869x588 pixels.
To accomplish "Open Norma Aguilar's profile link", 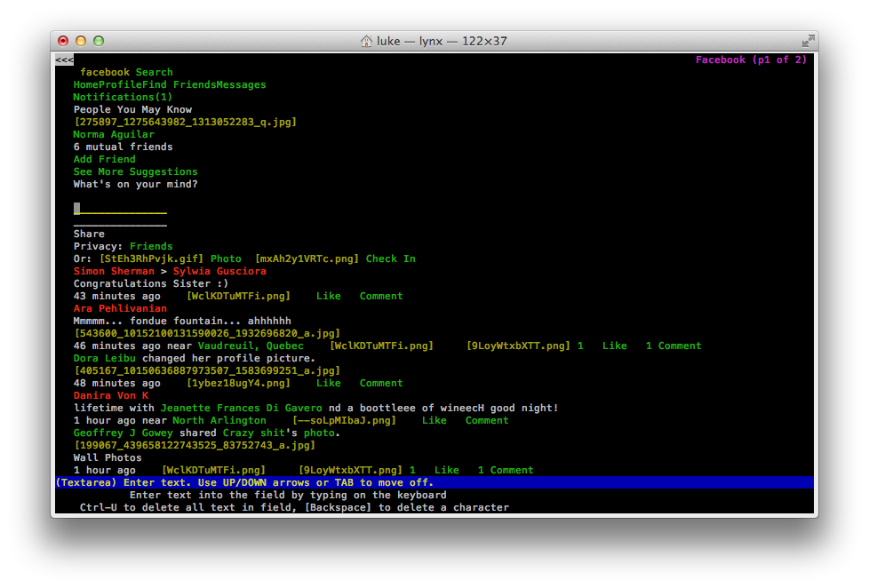I will click(x=113, y=135).
